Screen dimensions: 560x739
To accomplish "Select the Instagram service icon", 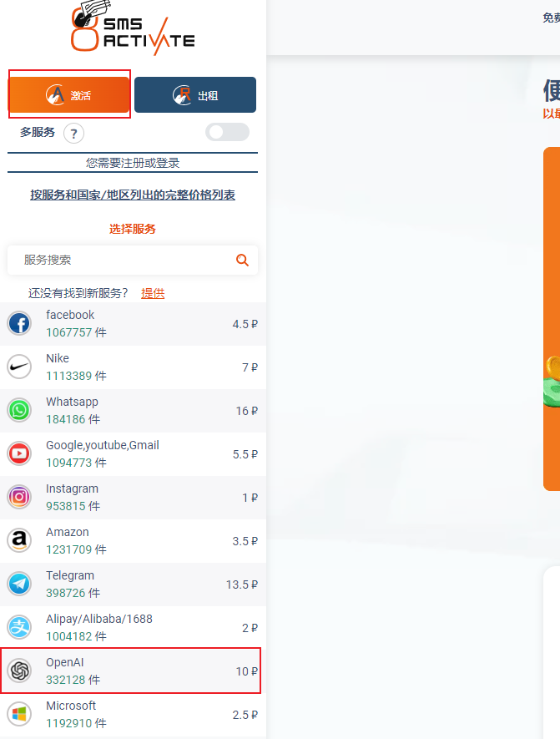I will pyautogui.click(x=19, y=497).
